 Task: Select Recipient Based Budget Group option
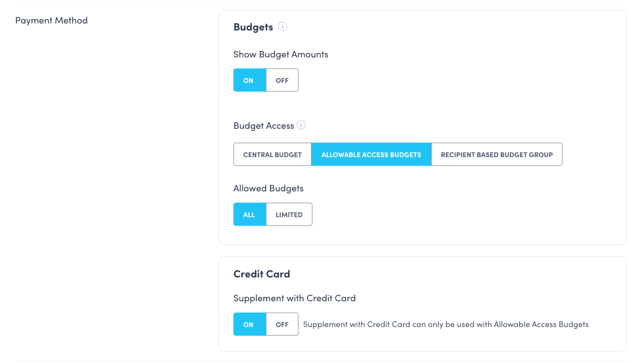click(497, 155)
